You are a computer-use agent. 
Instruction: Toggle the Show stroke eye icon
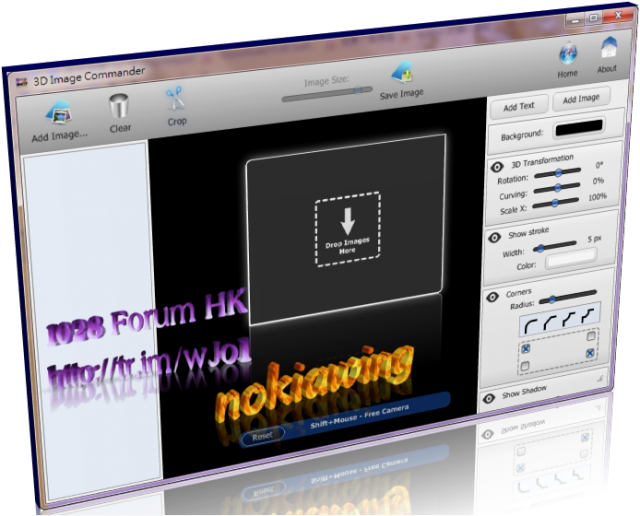[495, 236]
